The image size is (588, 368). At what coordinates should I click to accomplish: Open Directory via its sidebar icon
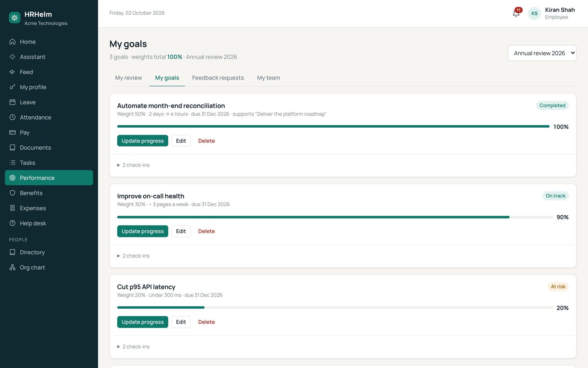coord(12,252)
